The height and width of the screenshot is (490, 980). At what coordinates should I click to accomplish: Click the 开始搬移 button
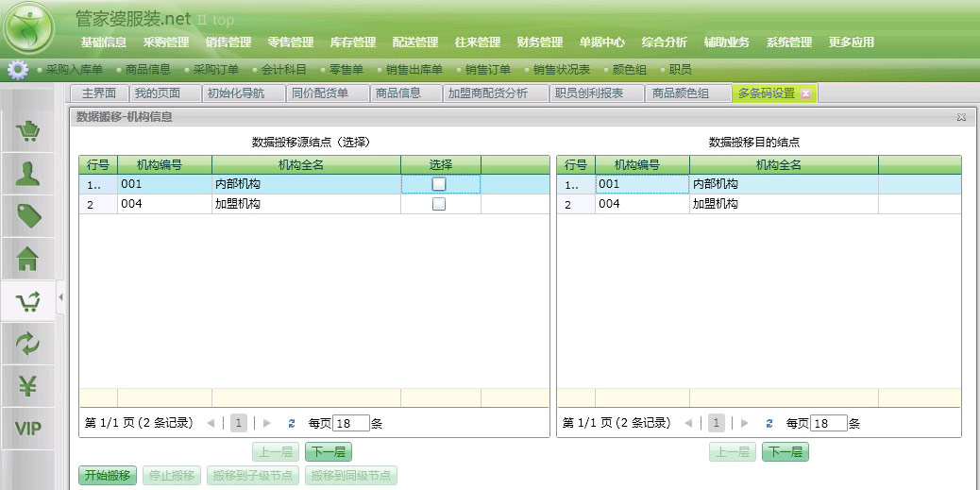[109, 475]
